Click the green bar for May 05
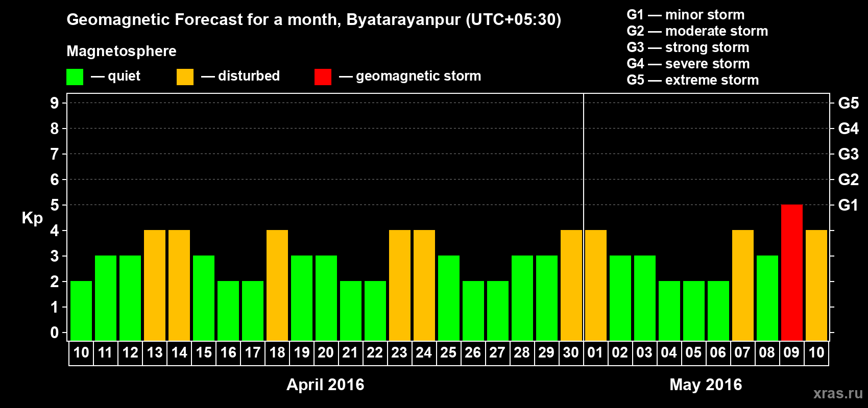Screen dimensions: 868x408 [694, 311]
